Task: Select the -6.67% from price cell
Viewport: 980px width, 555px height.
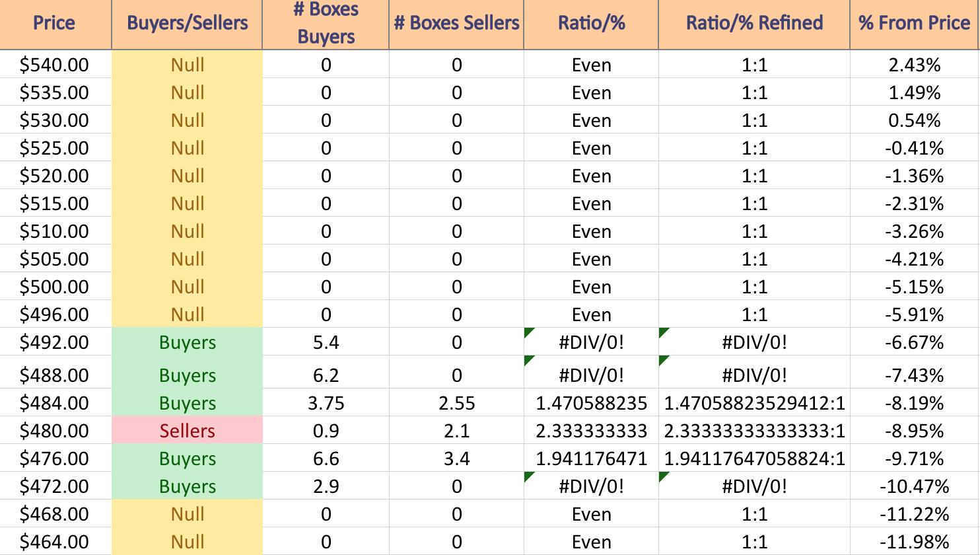Action: [914, 342]
